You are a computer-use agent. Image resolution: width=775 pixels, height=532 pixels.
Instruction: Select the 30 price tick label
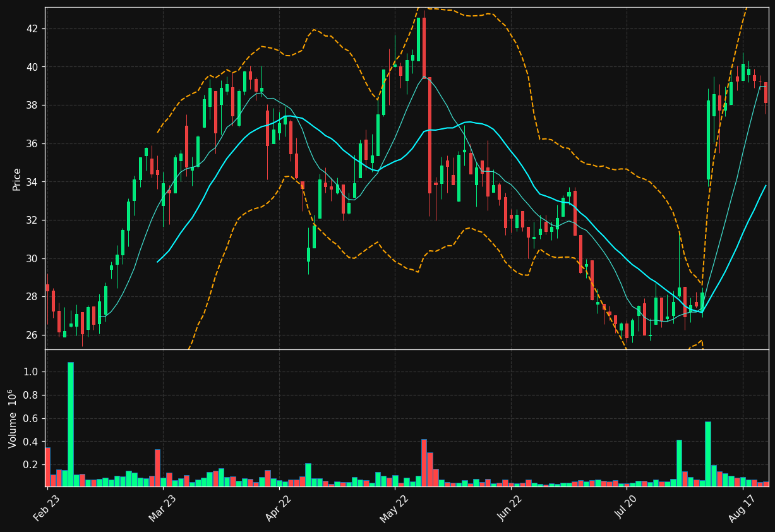(32, 258)
